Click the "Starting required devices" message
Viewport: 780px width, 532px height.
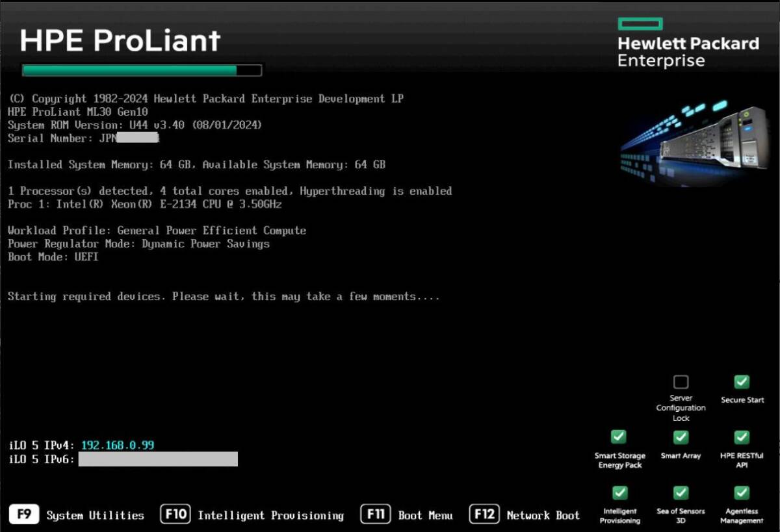tap(224, 296)
